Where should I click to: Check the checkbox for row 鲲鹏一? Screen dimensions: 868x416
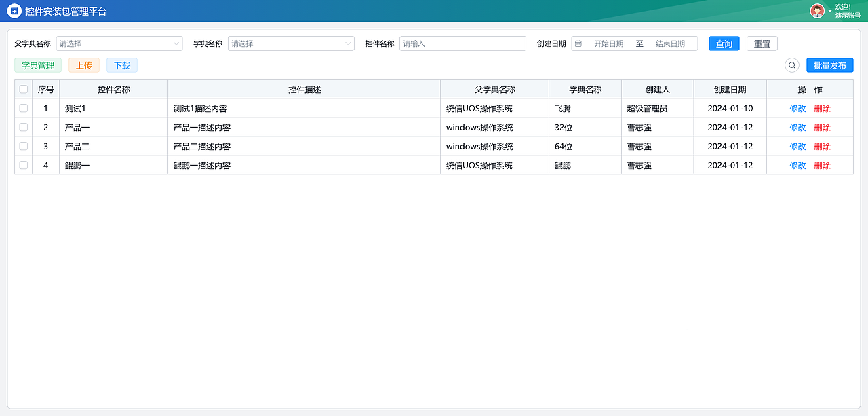pyautogui.click(x=23, y=165)
